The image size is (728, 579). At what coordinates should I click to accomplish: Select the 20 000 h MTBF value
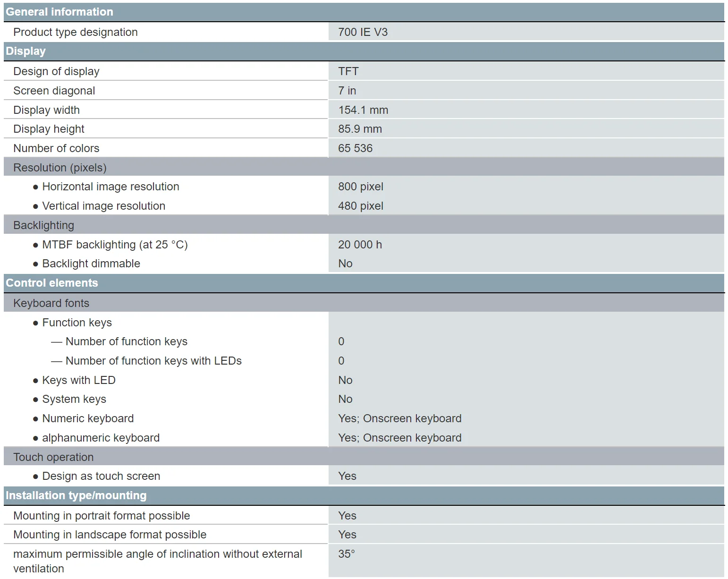click(x=360, y=245)
